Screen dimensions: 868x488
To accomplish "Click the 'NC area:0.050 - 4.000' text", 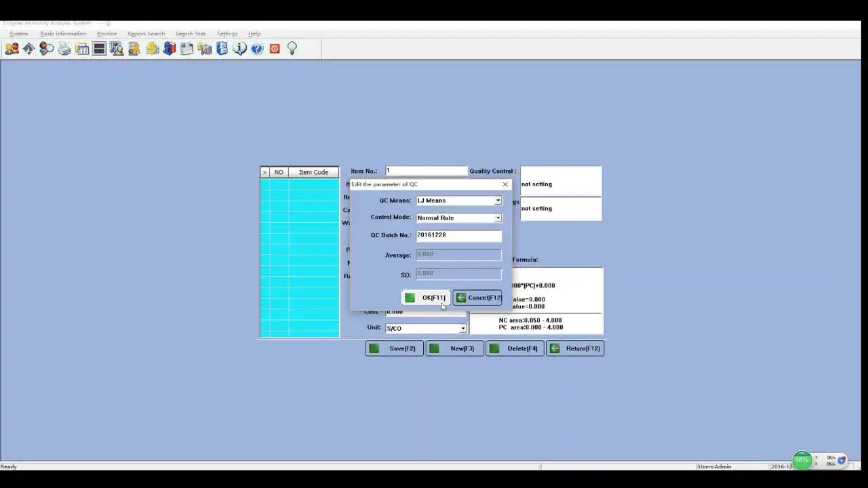I will click(x=530, y=321).
